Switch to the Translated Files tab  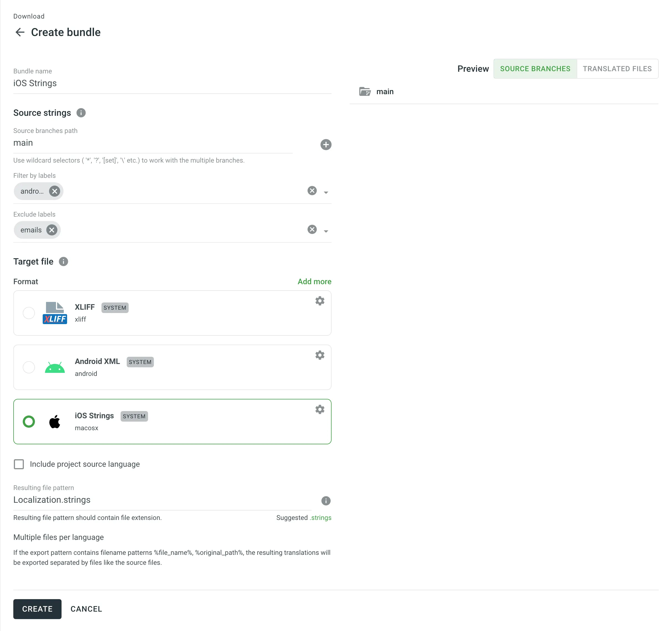point(617,69)
